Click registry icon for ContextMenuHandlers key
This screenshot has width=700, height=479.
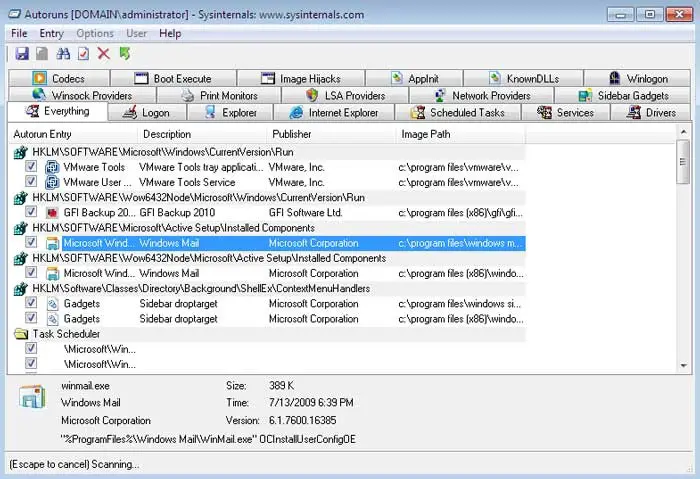click(x=21, y=289)
